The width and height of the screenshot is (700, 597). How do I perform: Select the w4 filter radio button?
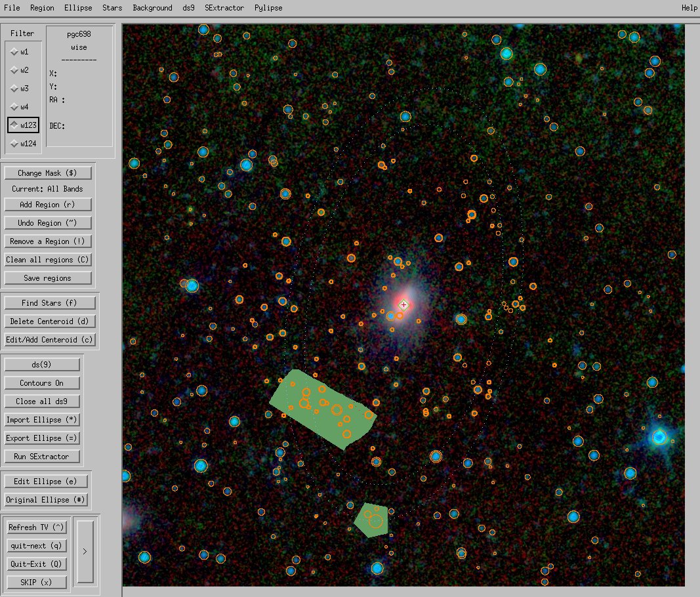pyautogui.click(x=20, y=107)
